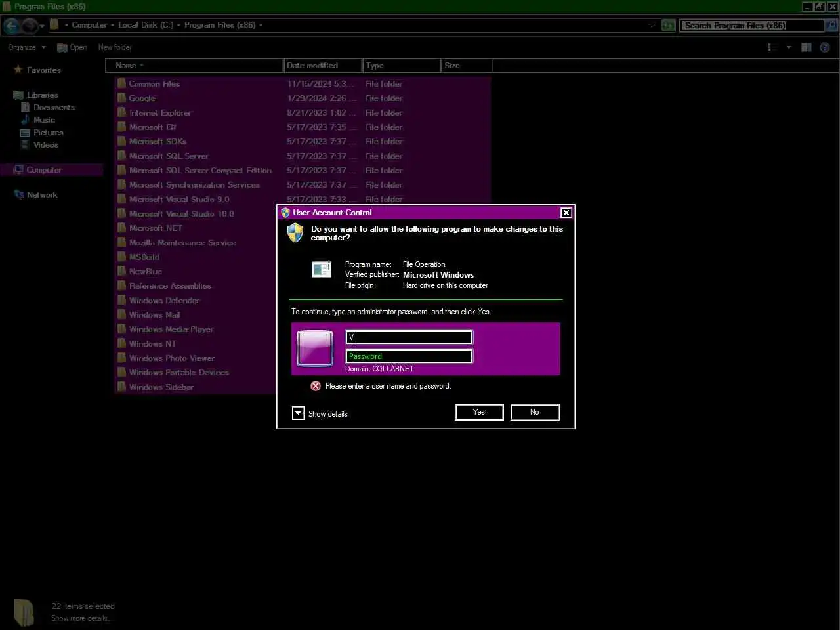Click the Microsoft.NET folder icon

tap(121, 228)
